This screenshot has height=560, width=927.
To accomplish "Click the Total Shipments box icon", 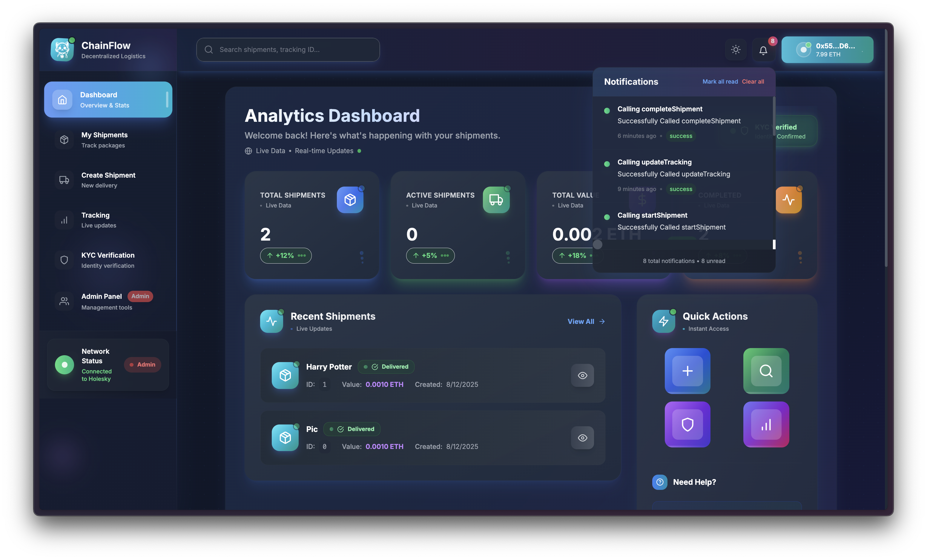I will coord(350,200).
